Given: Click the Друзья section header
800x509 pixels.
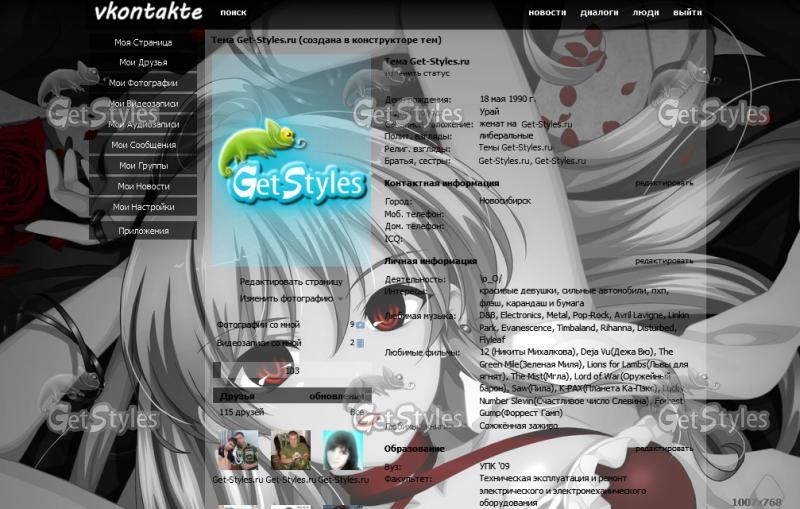Looking at the screenshot, I should pyautogui.click(x=237, y=396).
